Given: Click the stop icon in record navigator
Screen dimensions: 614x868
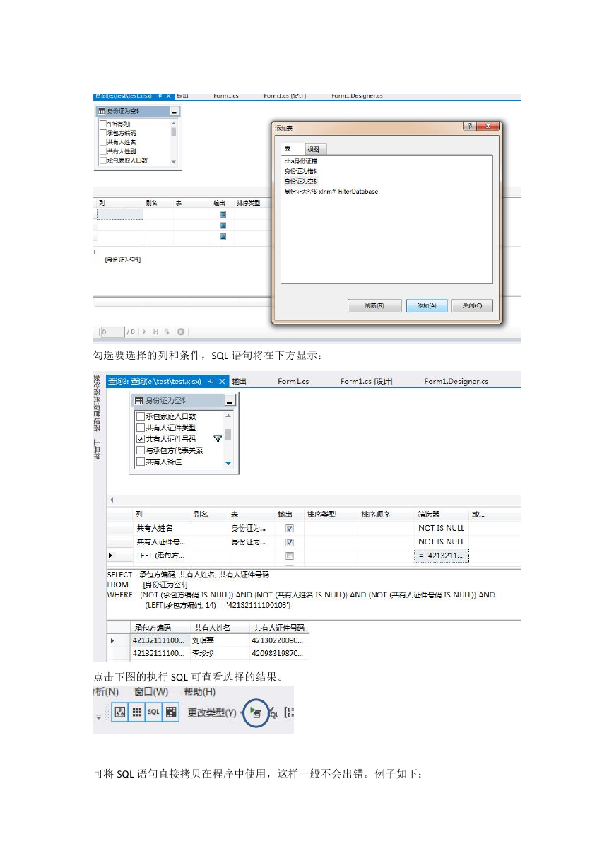Looking at the screenshot, I should 181,331.
